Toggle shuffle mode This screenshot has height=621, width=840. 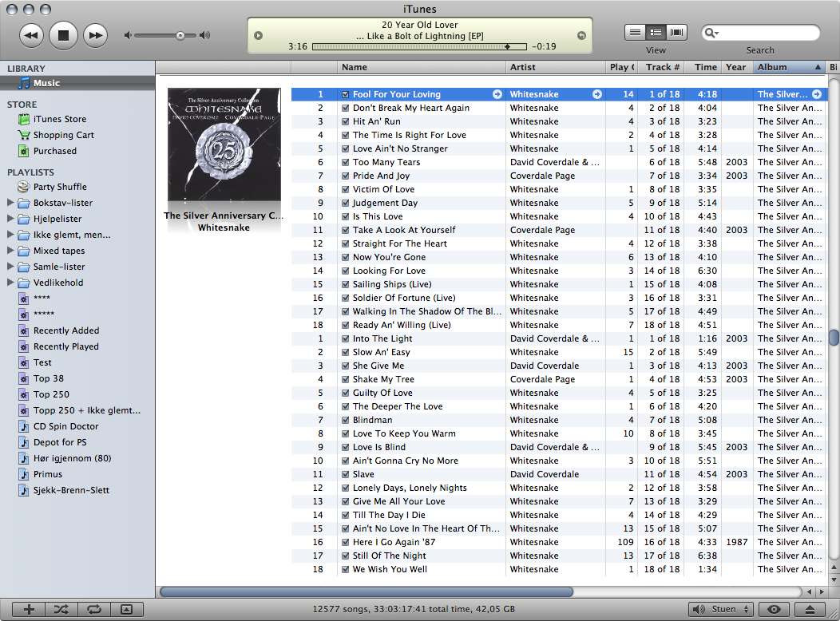click(x=61, y=609)
